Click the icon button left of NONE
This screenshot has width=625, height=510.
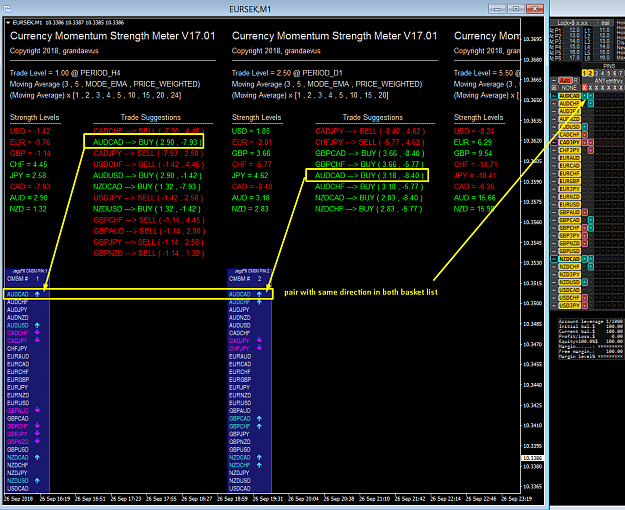click(554, 87)
